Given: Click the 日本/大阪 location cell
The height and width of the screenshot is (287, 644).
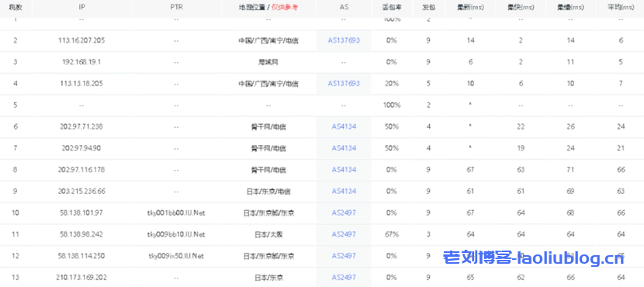Looking at the screenshot, I should click(268, 234).
